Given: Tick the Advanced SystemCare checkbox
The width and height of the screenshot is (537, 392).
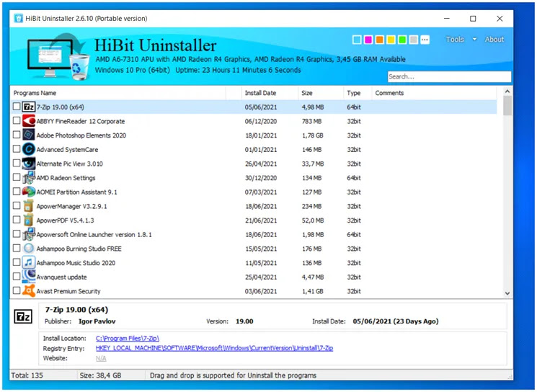Looking at the screenshot, I should tap(17, 149).
